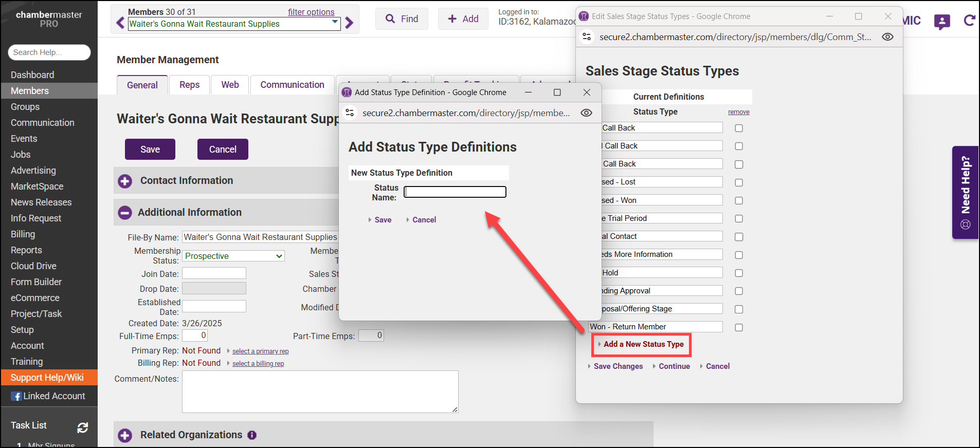This screenshot has height=448, width=980.
Task: Switch to the Communication tab
Action: (292, 85)
